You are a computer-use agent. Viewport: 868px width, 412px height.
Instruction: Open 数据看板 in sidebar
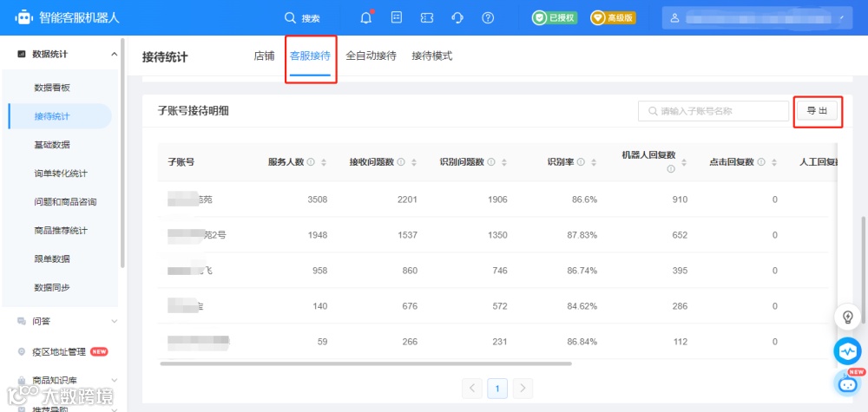pos(52,88)
